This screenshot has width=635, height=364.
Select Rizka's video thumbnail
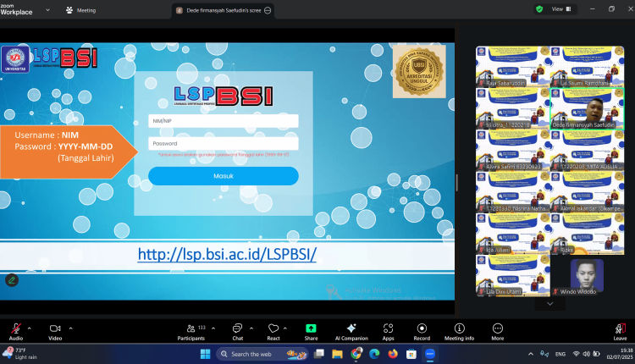(587, 234)
